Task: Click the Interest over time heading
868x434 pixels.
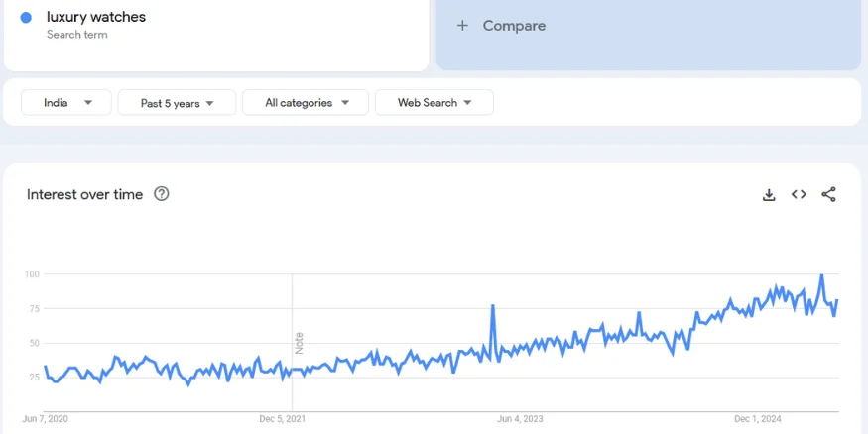Action: coord(85,195)
